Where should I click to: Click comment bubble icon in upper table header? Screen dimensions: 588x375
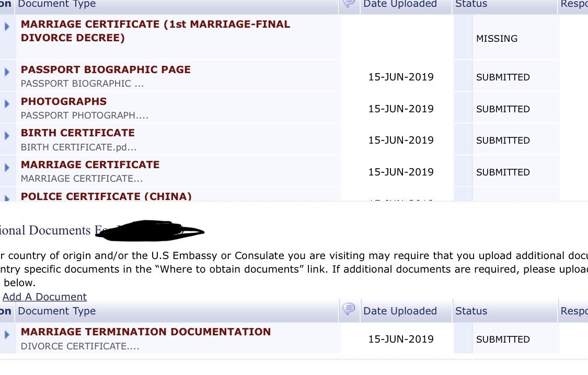tap(349, 3)
